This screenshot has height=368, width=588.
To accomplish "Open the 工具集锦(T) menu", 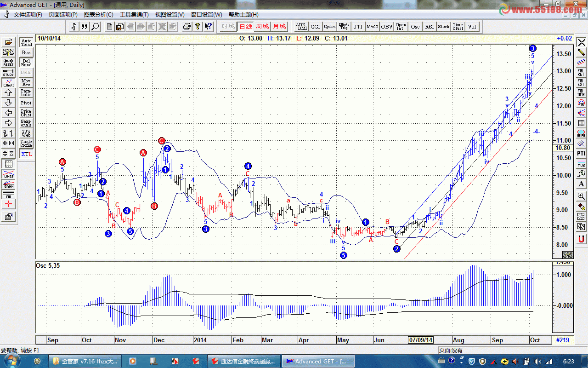I will (x=134, y=15).
